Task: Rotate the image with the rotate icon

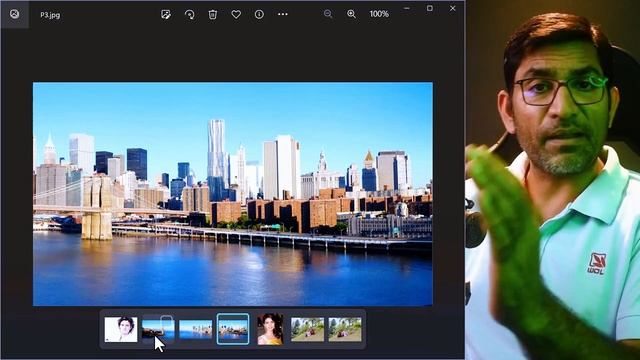Action: point(189,14)
